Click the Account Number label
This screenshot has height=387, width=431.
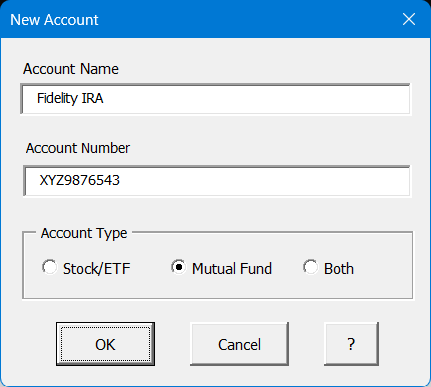[x=78, y=148]
